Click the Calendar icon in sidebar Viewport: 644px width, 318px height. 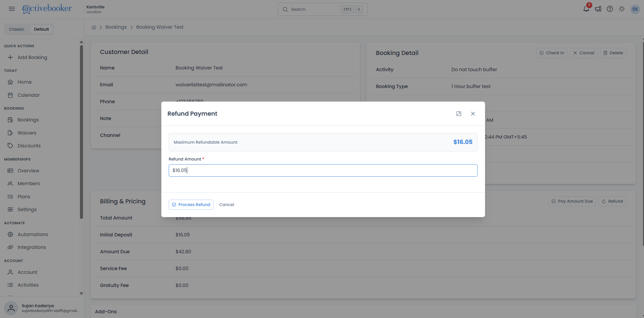tap(10, 95)
